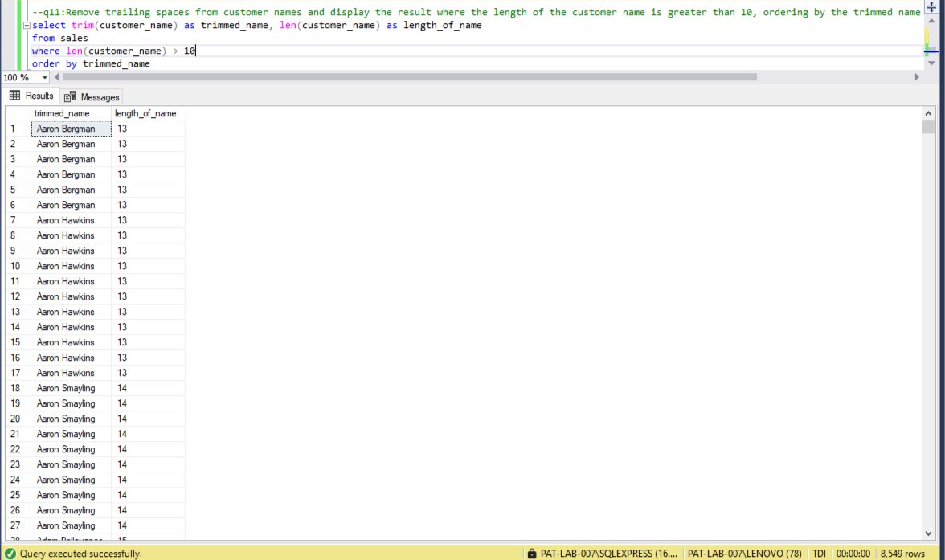Click length value 13 in row 2
This screenshot has width=945, height=560.
click(x=148, y=144)
